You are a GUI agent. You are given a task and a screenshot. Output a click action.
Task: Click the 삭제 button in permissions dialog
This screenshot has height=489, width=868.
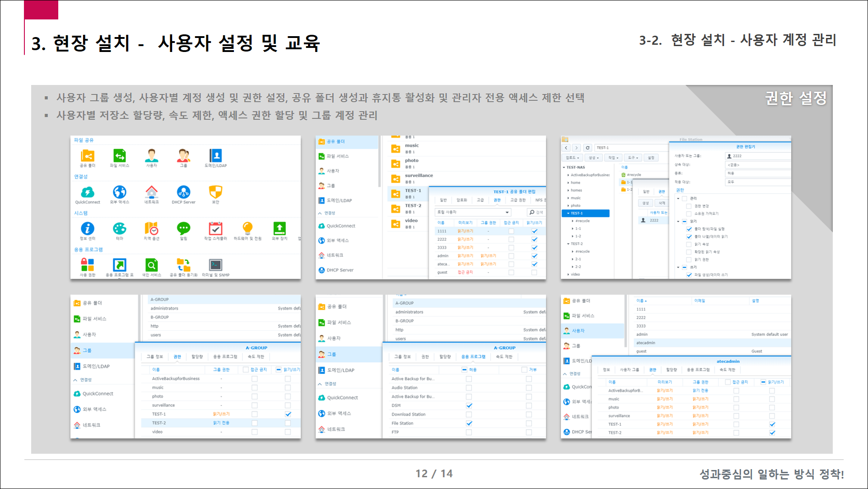coord(662,203)
